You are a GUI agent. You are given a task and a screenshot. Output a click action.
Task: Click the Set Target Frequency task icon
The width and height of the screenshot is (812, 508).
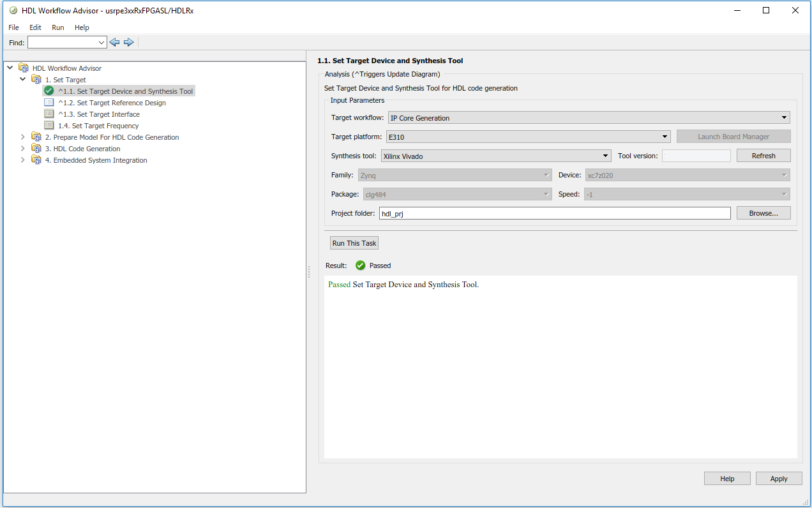49,126
